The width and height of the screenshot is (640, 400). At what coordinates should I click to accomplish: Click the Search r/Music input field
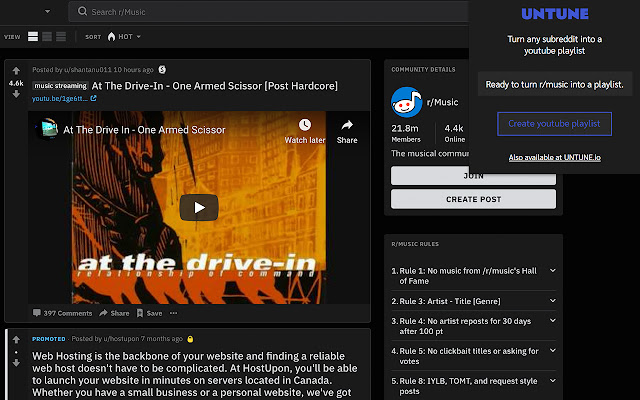[268, 11]
